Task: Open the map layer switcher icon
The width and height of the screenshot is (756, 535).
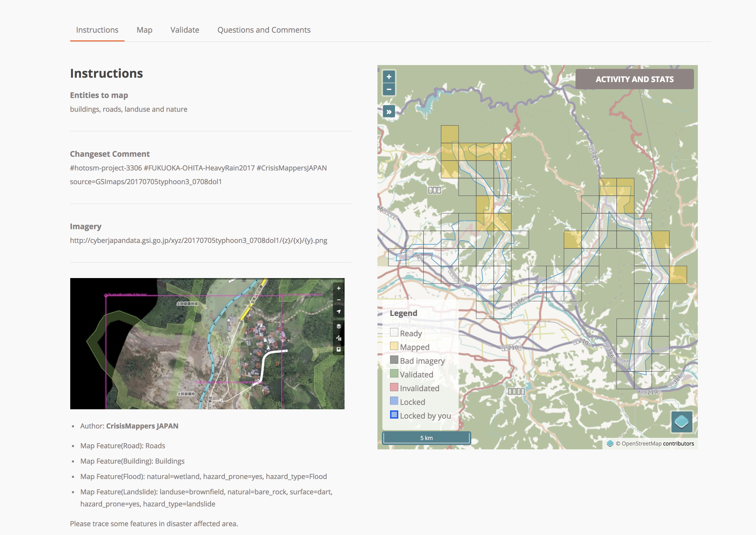Action: tap(682, 421)
